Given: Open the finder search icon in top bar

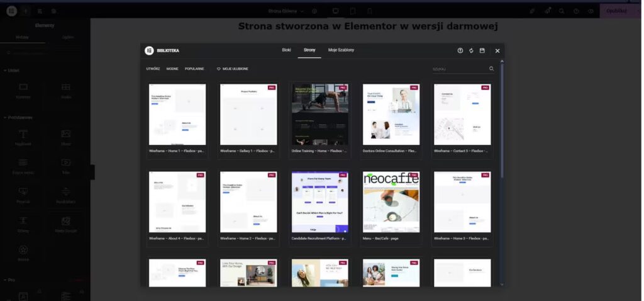Looking at the screenshot, I should pos(562,11).
